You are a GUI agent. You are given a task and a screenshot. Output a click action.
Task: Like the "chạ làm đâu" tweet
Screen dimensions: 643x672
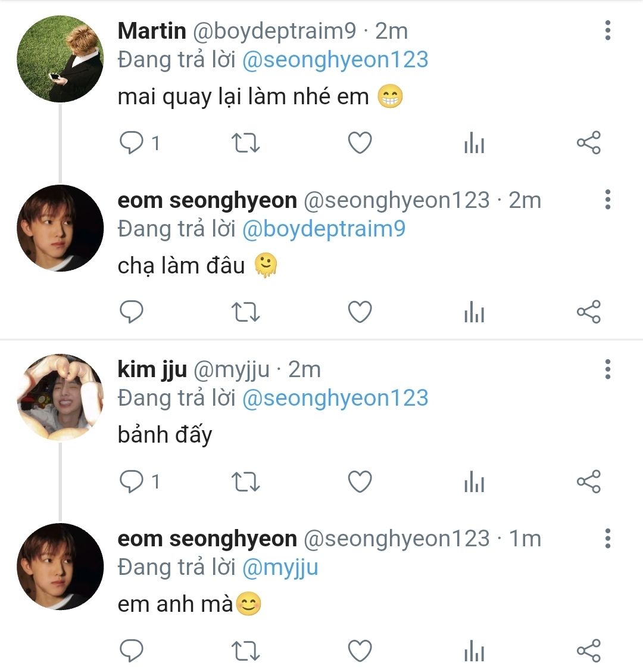pyautogui.click(x=360, y=312)
